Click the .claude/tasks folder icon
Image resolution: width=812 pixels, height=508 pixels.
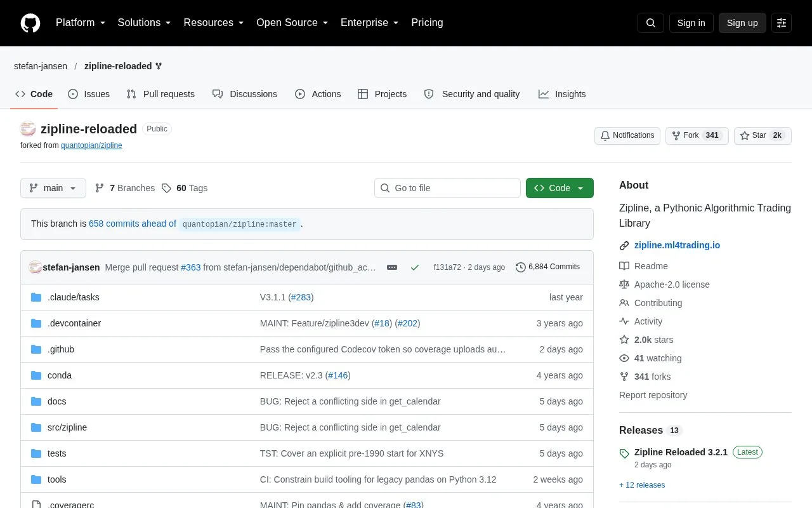point(36,297)
